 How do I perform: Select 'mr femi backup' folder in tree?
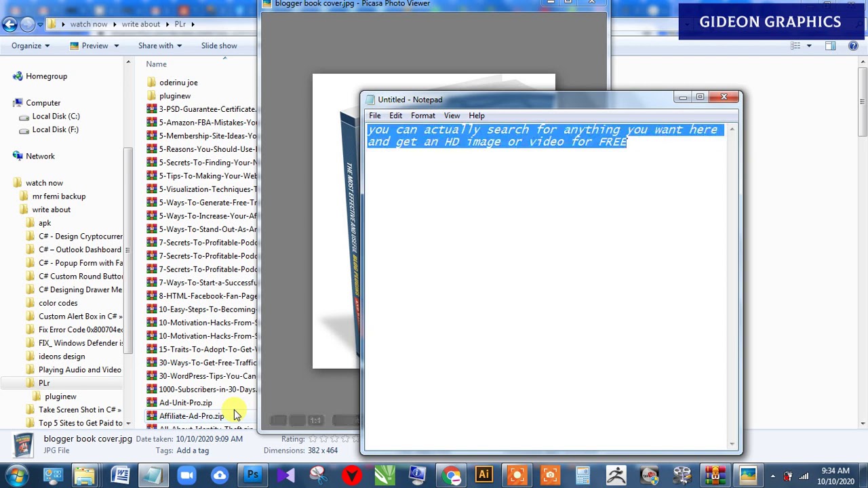coord(58,197)
